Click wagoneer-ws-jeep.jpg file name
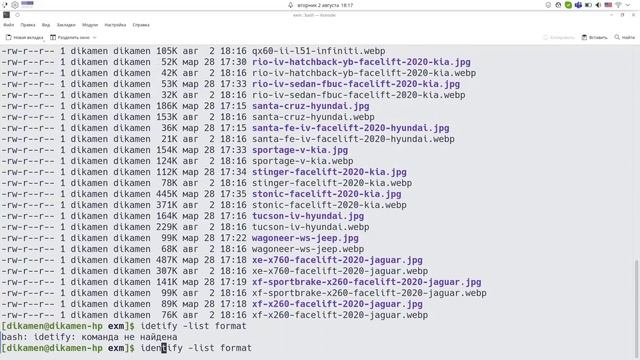 coord(305,238)
